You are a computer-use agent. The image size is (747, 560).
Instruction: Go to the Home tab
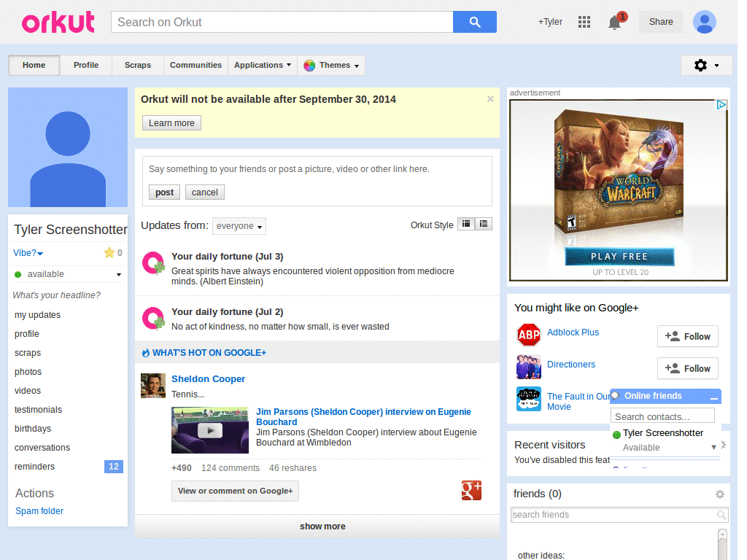click(34, 65)
